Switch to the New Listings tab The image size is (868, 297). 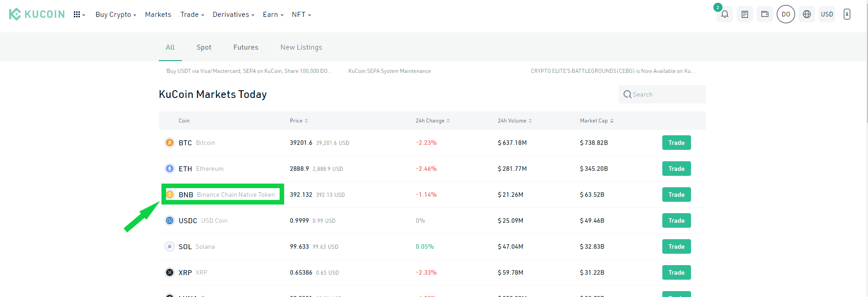(x=301, y=47)
